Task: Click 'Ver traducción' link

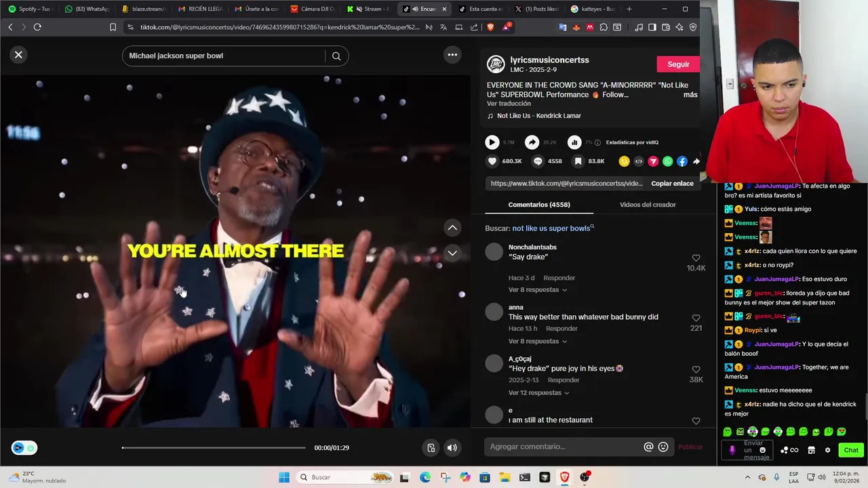Action: (509, 104)
